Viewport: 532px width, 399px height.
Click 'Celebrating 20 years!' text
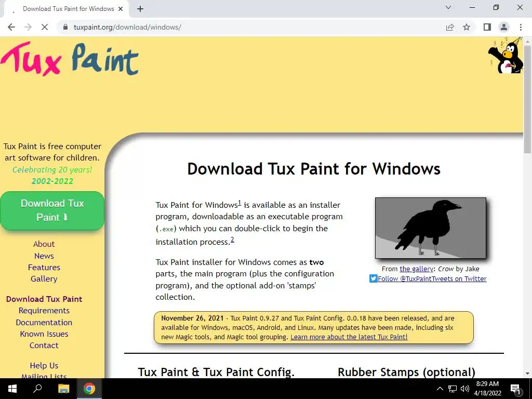point(52,169)
